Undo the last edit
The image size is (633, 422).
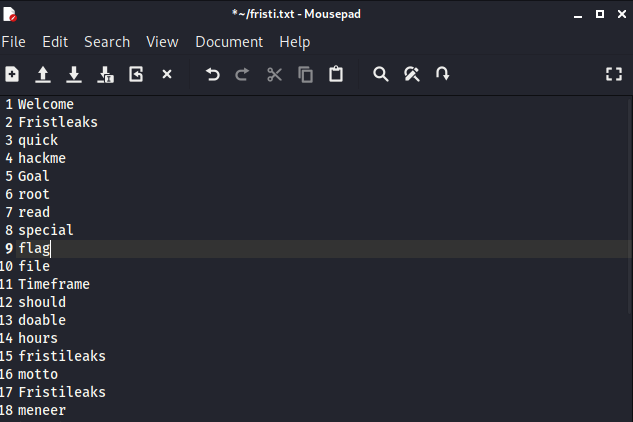click(x=212, y=74)
